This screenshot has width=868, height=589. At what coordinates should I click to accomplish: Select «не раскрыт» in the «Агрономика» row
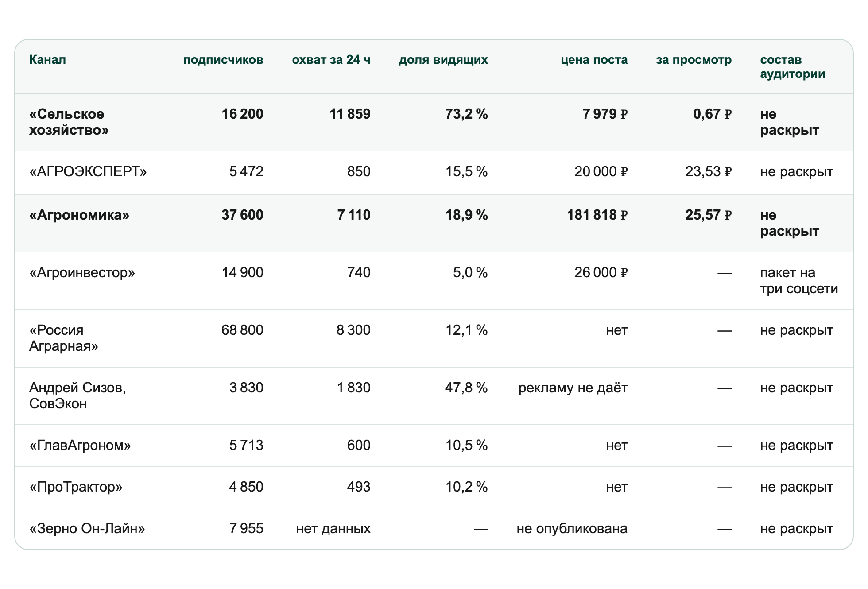pos(790,223)
